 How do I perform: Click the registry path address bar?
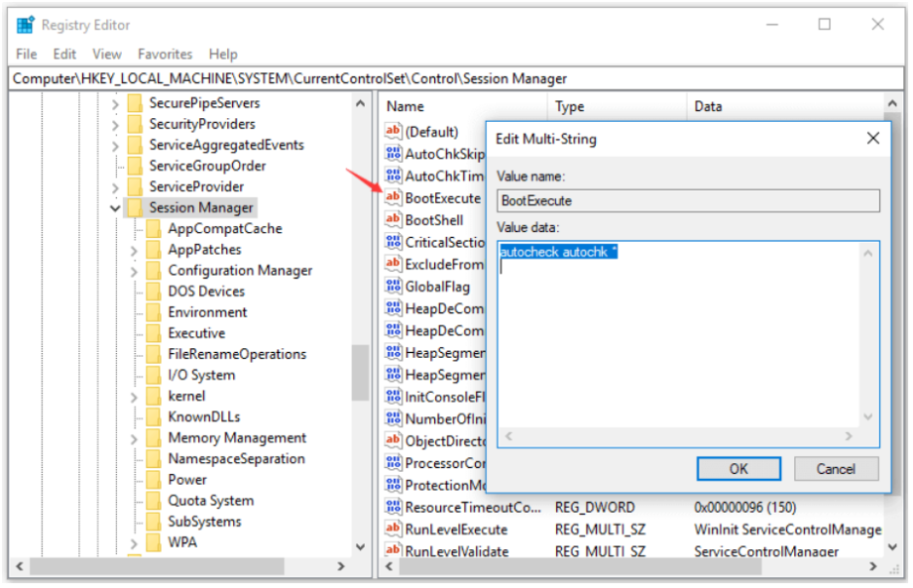pyautogui.click(x=456, y=79)
